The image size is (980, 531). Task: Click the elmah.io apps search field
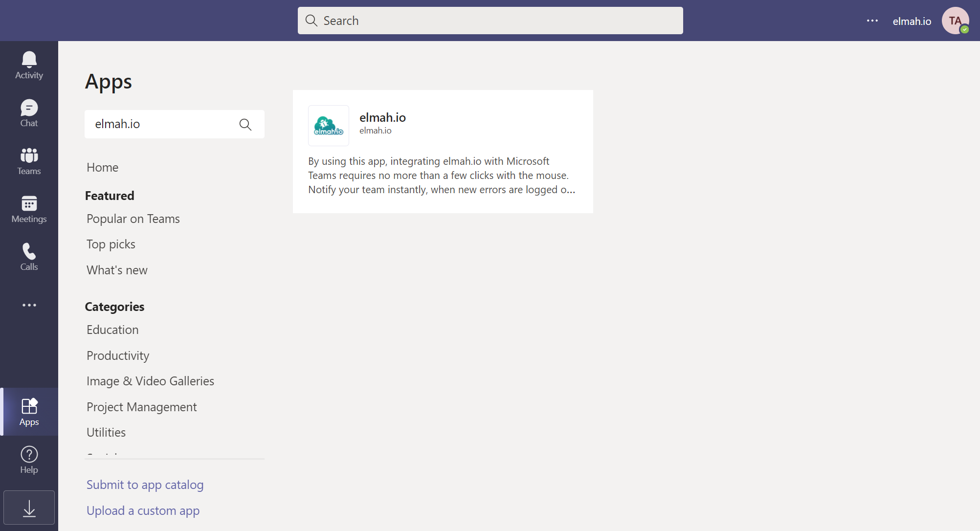tap(161, 124)
